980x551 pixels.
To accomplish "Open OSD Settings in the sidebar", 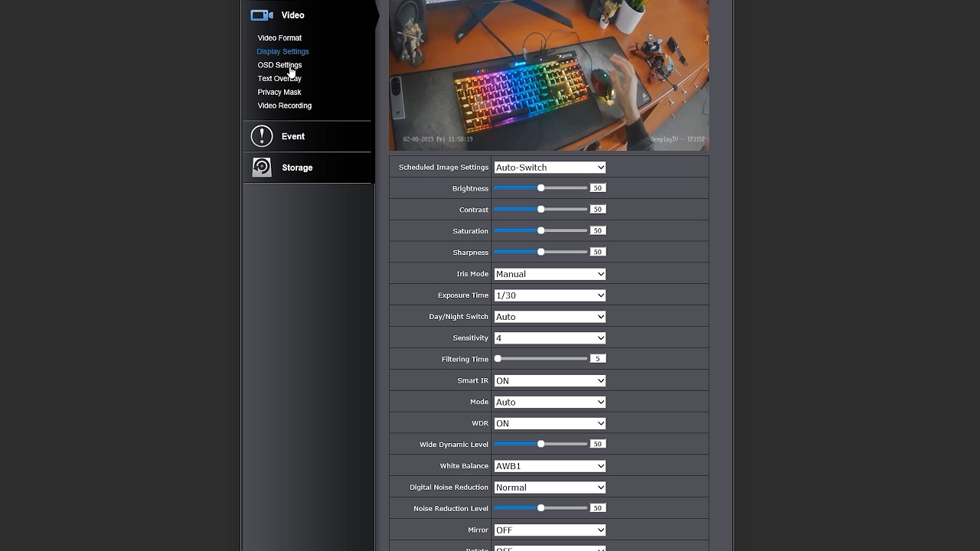I will [x=279, y=65].
